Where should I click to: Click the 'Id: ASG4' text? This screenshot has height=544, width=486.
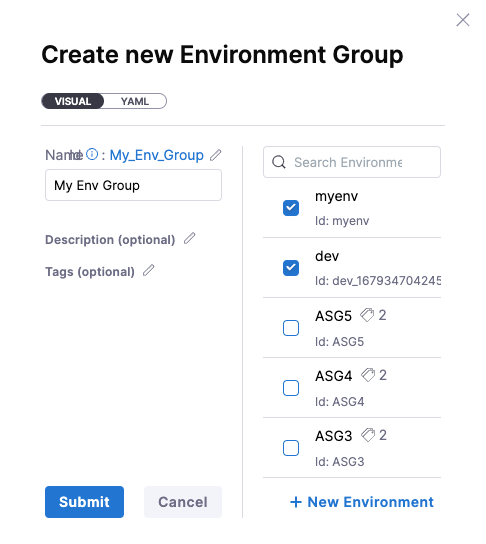(x=340, y=402)
